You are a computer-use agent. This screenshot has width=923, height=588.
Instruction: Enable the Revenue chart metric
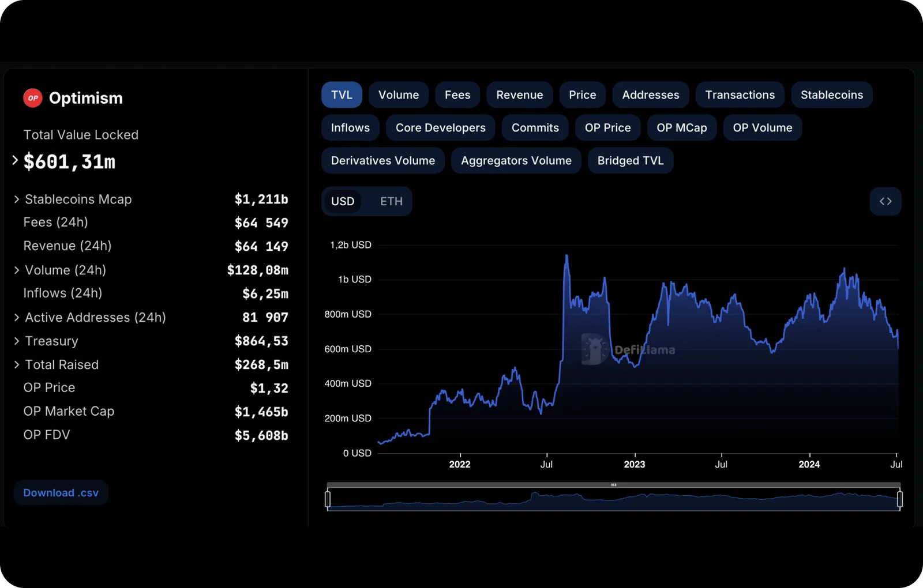pyautogui.click(x=520, y=95)
